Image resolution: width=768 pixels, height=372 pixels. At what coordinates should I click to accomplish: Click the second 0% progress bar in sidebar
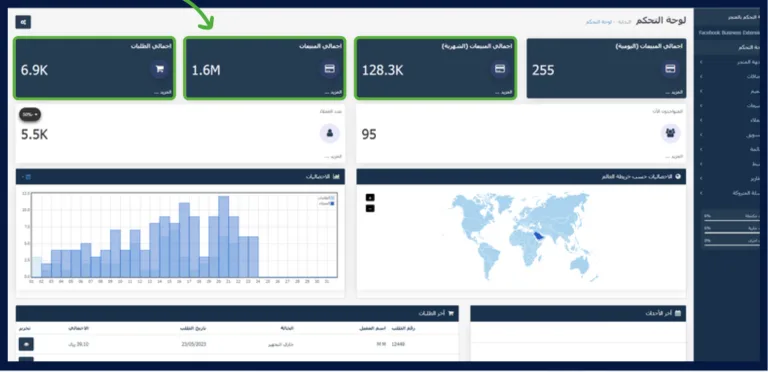click(x=731, y=233)
